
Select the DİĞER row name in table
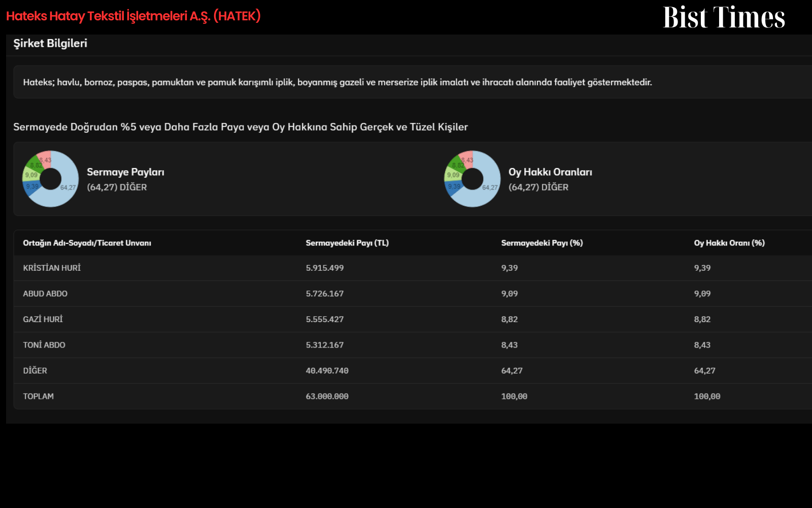click(x=35, y=370)
